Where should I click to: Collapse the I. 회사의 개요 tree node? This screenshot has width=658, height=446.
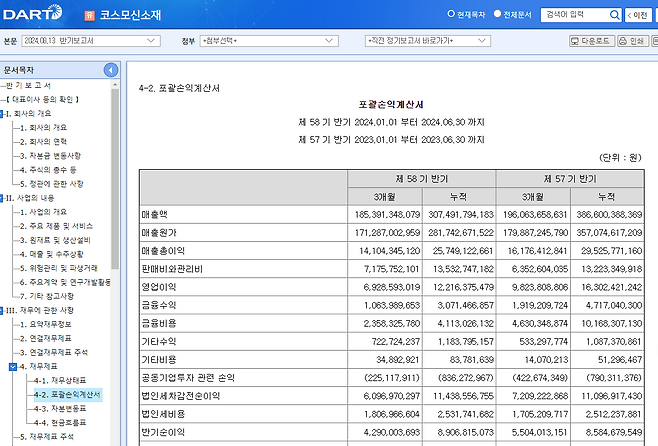click(x=2, y=114)
